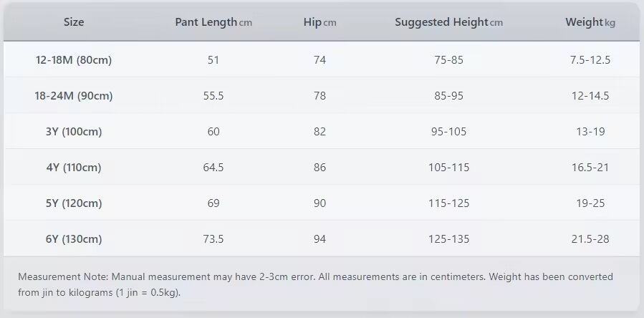The height and width of the screenshot is (318, 644).
Task: Click the 75-85 suggested height cell
Action: point(448,60)
